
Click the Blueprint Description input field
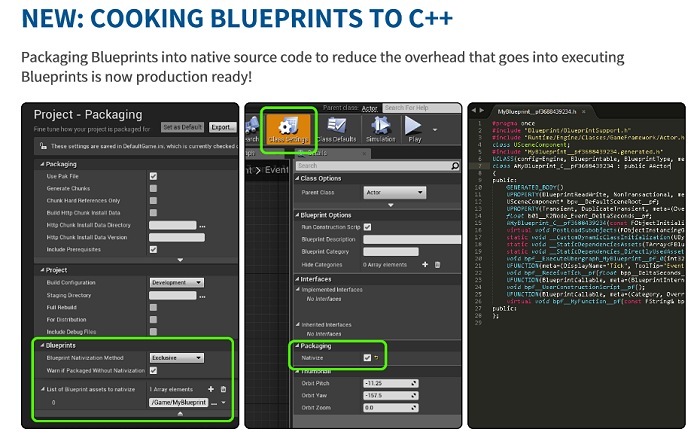412,240
